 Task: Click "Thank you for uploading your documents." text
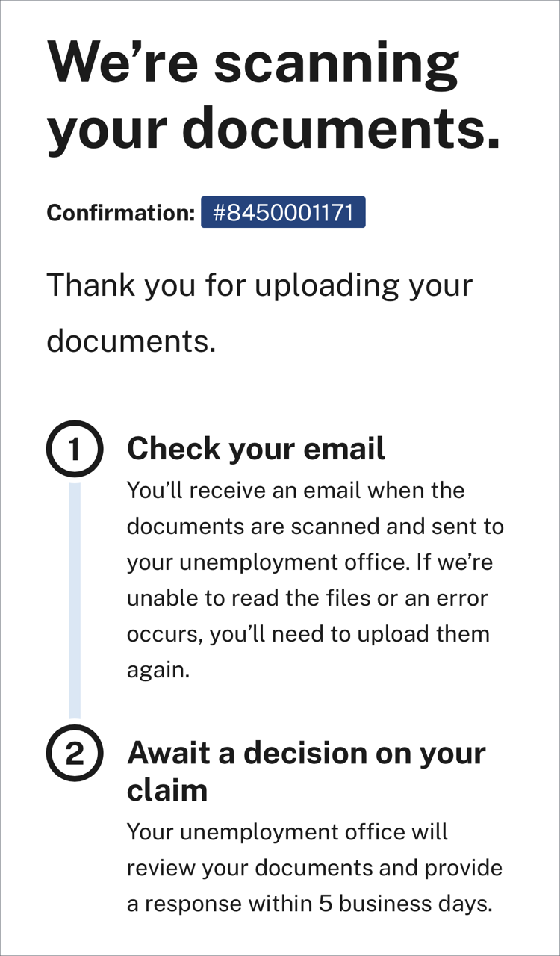pos(259,313)
